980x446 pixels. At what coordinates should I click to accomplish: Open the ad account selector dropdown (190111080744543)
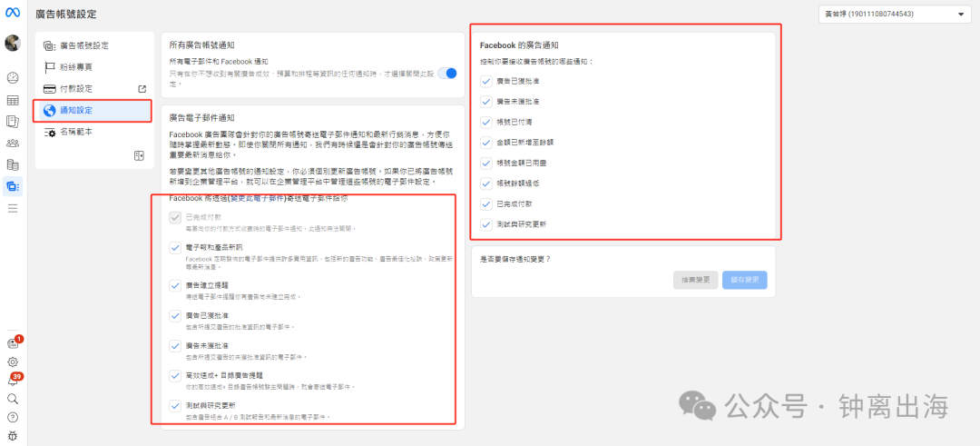click(x=895, y=15)
